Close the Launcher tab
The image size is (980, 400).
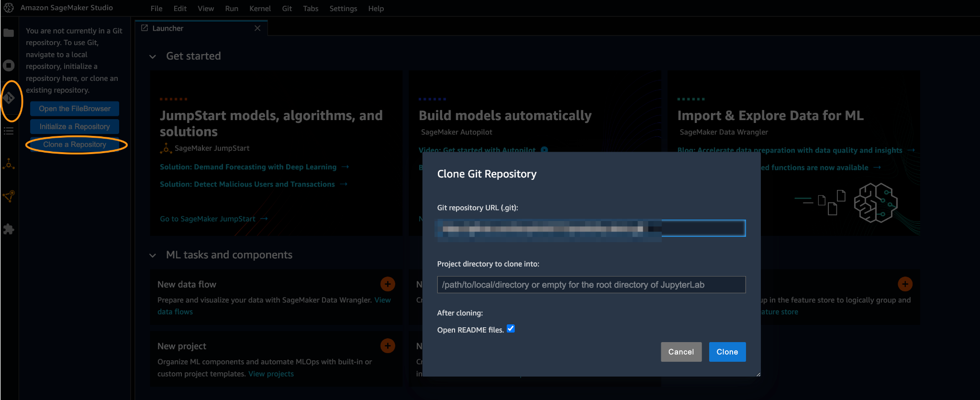coord(257,28)
